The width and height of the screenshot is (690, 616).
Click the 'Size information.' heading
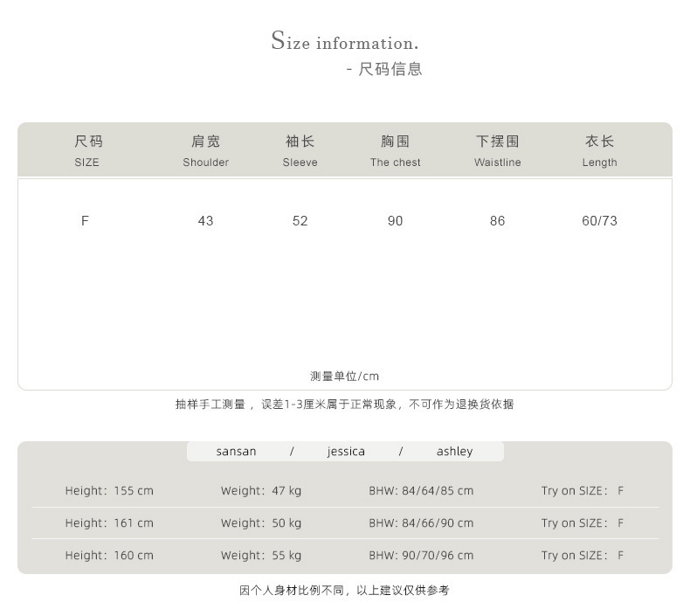[344, 40]
